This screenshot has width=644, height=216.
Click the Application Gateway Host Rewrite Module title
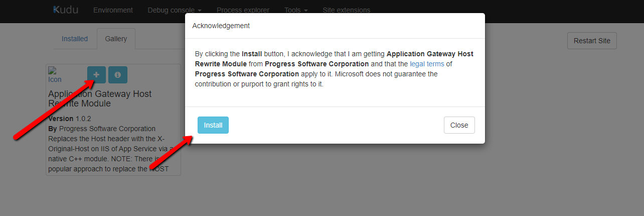point(100,98)
